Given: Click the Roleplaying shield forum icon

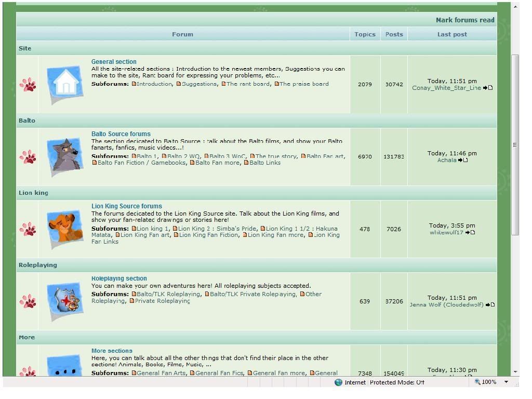Looking at the screenshot, I should point(65,301).
